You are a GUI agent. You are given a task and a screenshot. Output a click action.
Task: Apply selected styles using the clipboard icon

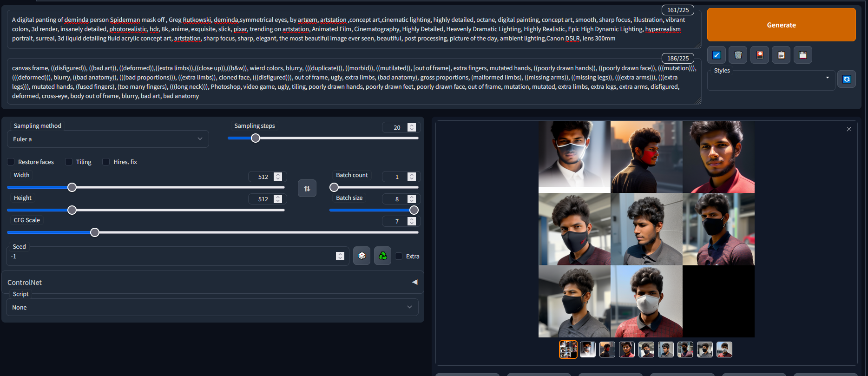point(781,55)
